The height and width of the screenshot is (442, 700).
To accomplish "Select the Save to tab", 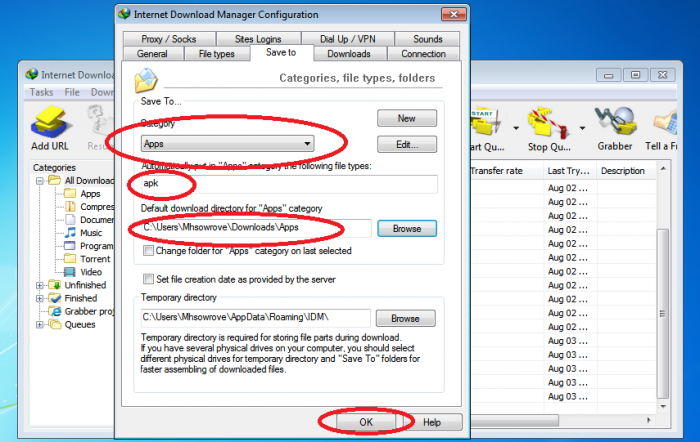I will click(281, 52).
